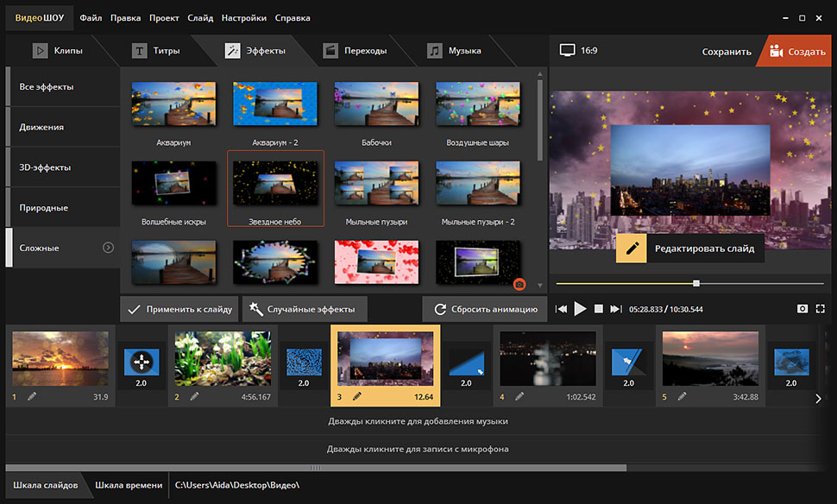Open the Настройки menu
The image size is (837, 504).
point(244,17)
